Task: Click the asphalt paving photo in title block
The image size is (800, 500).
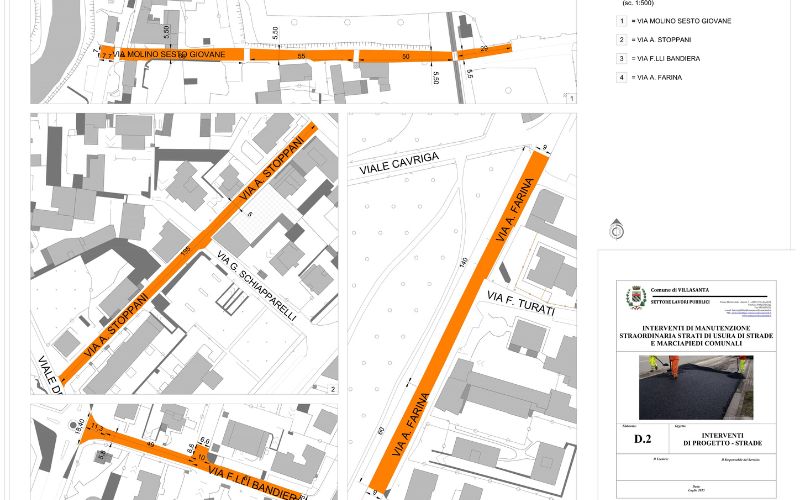Action: [x=696, y=387]
